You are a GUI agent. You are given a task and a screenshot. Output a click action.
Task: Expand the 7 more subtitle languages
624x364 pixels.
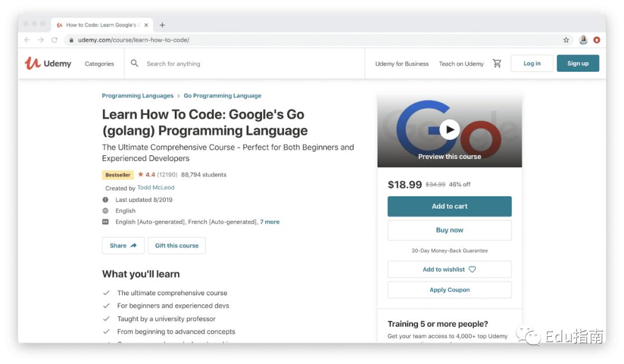tap(270, 222)
